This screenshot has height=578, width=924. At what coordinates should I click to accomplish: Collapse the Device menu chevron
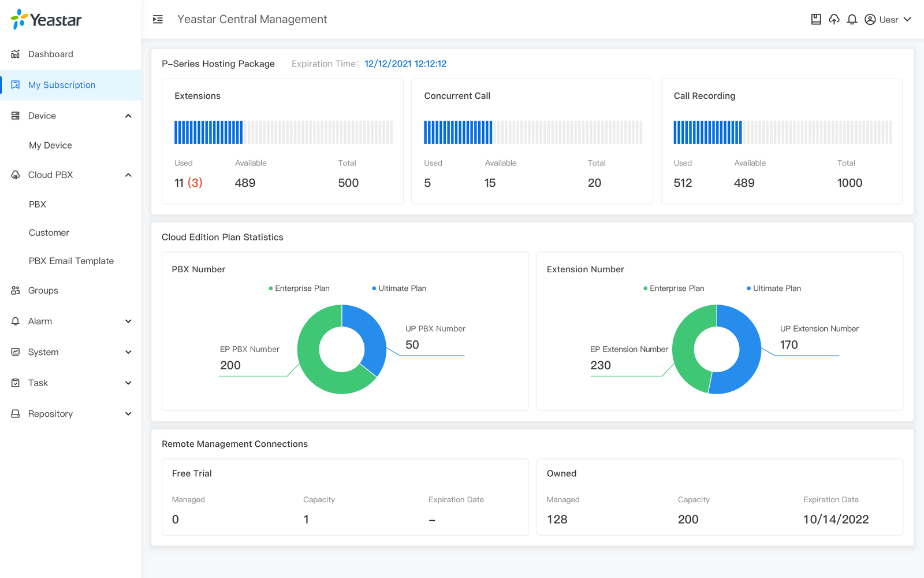pos(128,116)
